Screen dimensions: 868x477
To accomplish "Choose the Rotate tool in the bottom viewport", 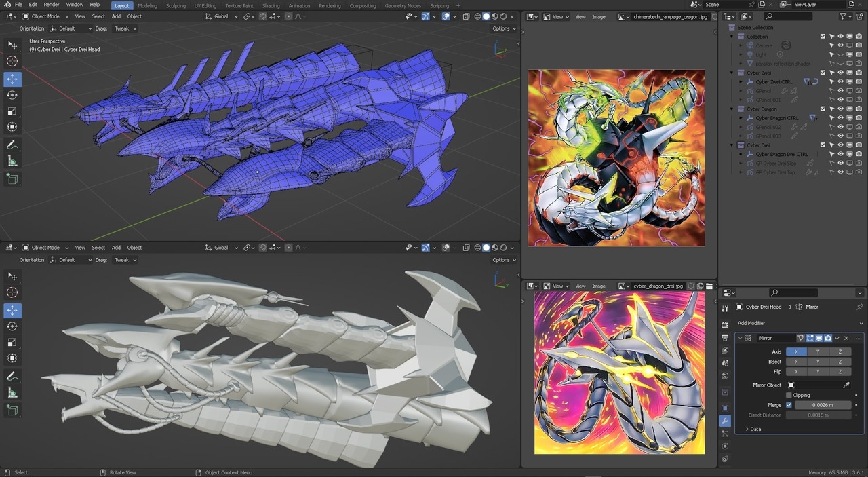I will (x=12, y=326).
